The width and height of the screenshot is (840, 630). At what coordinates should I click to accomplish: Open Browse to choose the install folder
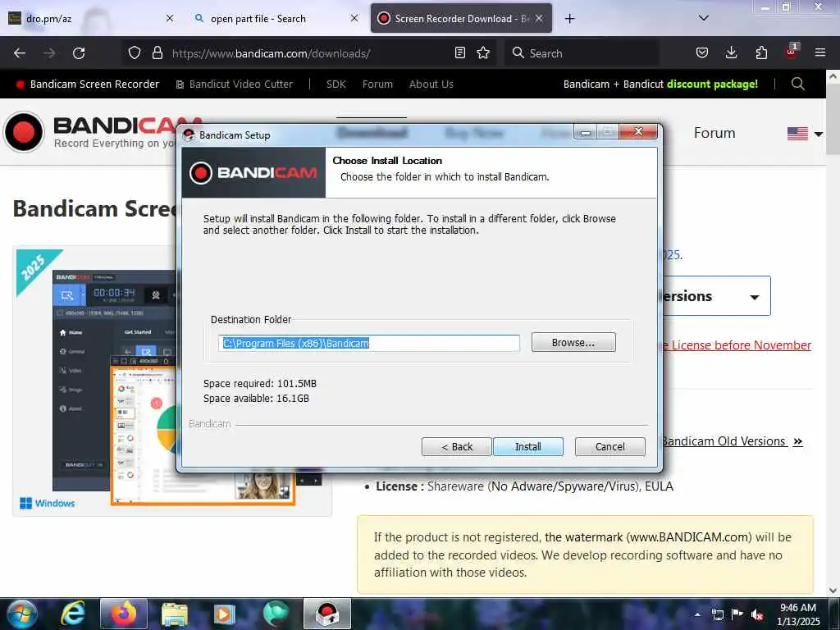pos(573,342)
